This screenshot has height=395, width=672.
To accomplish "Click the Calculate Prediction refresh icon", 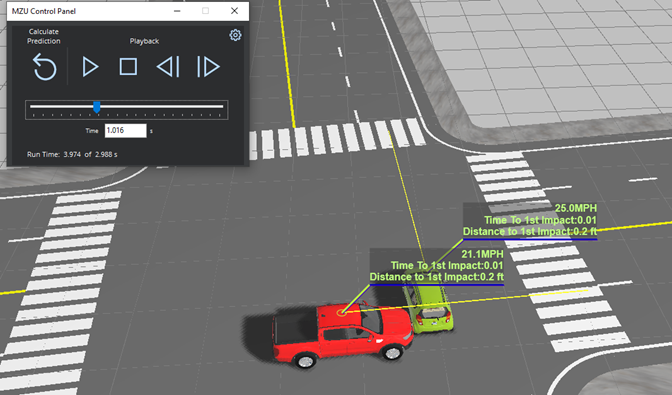I will pos(45,67).
